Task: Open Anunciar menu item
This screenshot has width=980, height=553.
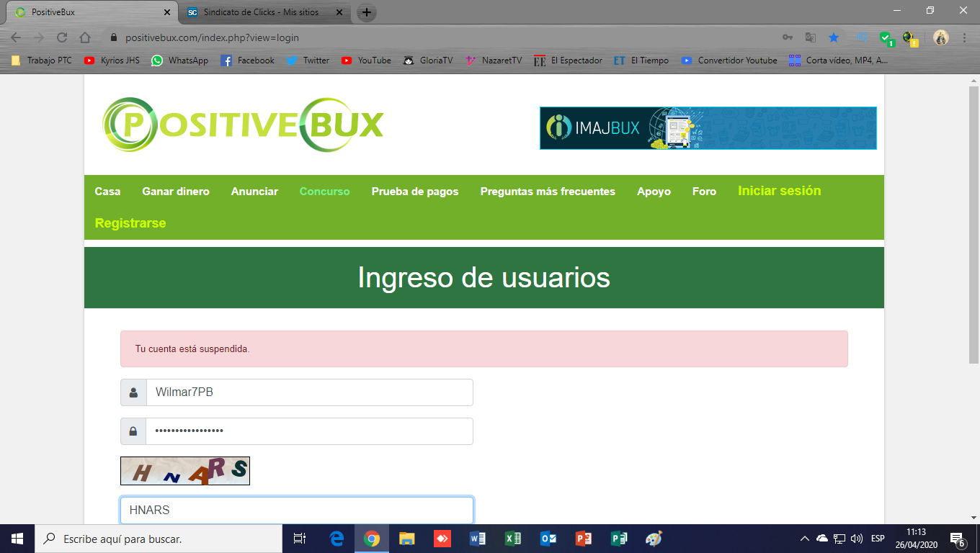Action: pyautogui.click(x=254, y=192)
